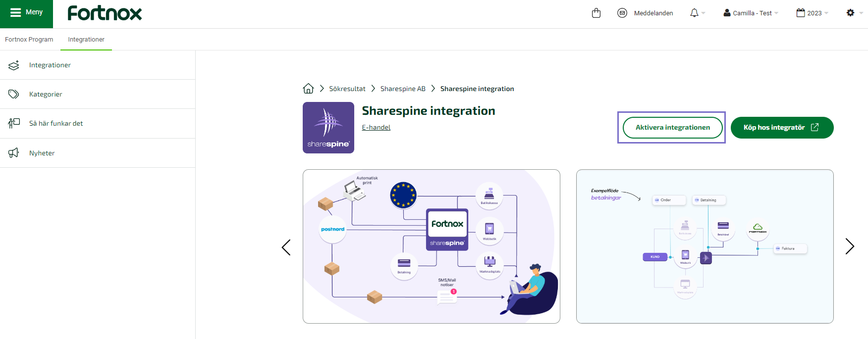Show the next carousel image
868x339 pixels.
(x=850, y=246)
